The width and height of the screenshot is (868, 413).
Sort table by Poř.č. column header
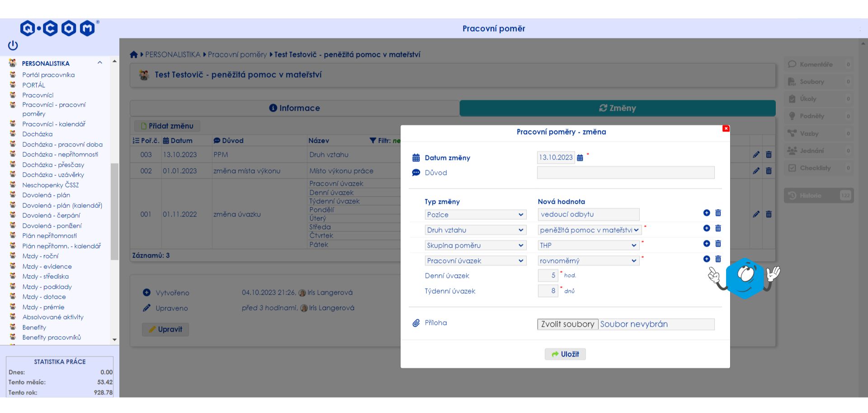pos(146,141)
